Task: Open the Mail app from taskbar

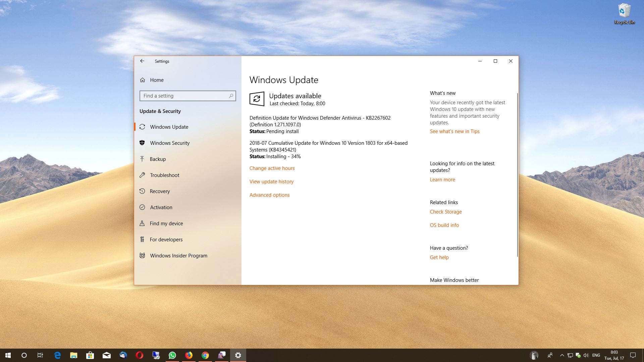Action: click(107, 355)
